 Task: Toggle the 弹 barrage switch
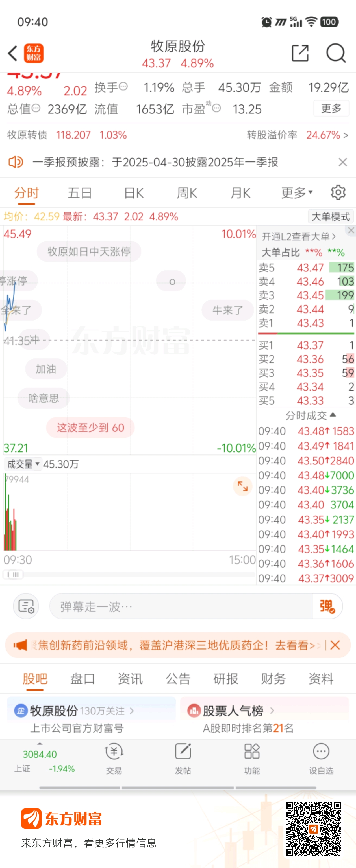coord(327,606)
